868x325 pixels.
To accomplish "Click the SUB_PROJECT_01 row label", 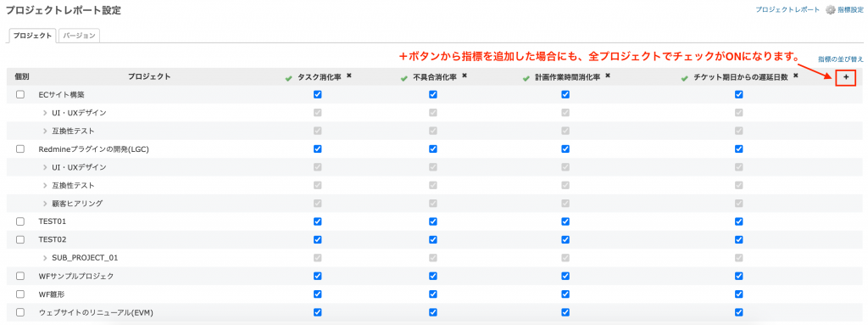I will [x=85, y=258].
